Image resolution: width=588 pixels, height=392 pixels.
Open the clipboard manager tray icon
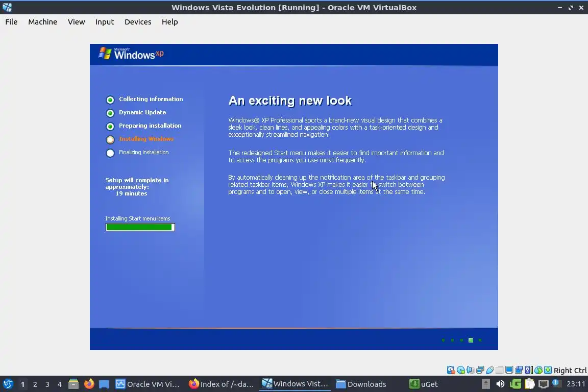[529, 384]
